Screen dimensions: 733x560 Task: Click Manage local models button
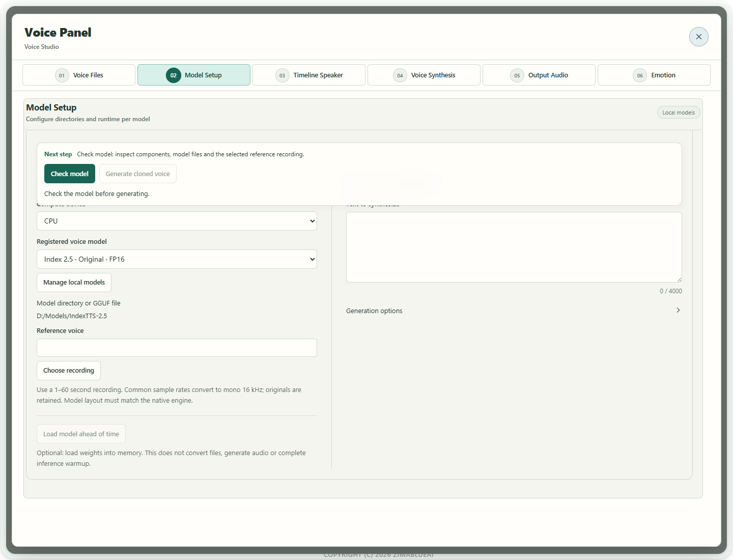(x=74, y=283)
